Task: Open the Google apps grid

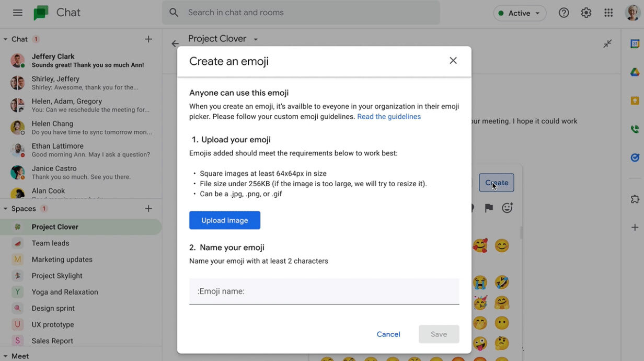Action: pyautogui.click(x=608, y=13)
